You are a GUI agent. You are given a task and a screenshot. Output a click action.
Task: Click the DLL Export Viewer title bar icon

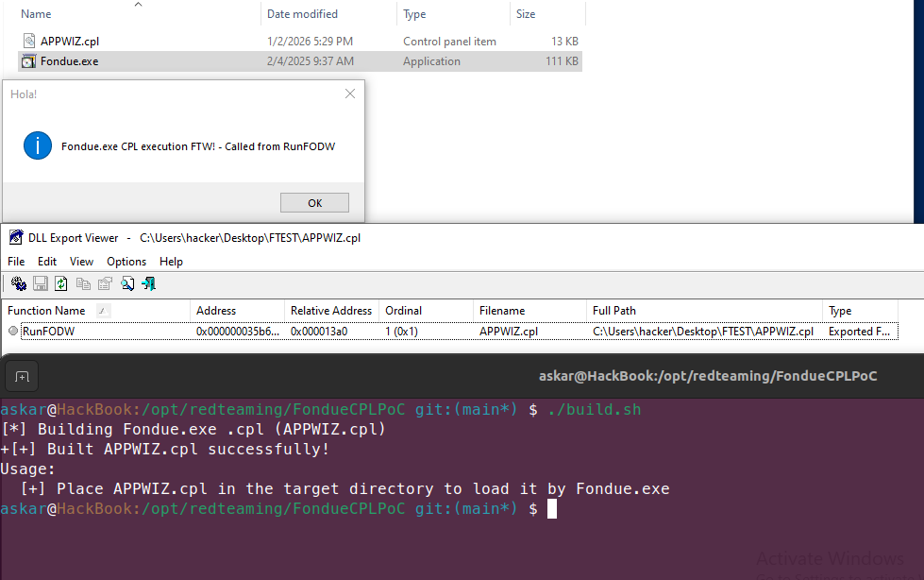pyautogui.click(x=16, y=238)
